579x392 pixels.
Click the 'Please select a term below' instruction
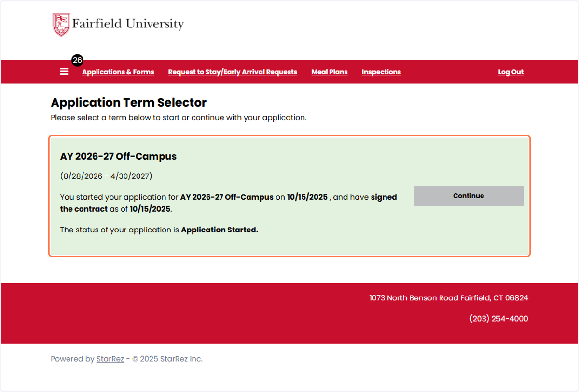pos(179,117)
